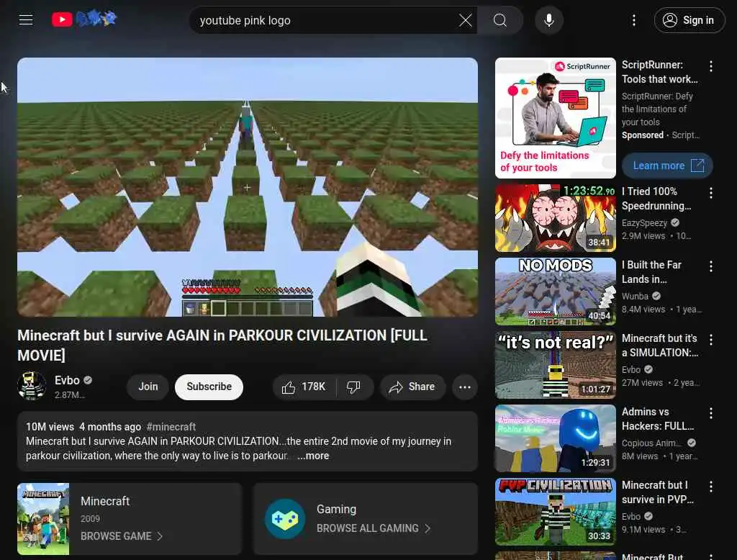Click title 'I Tried 100% Speedrunning...'
Viewport: 737px width, 560px height.
point(656,199)
